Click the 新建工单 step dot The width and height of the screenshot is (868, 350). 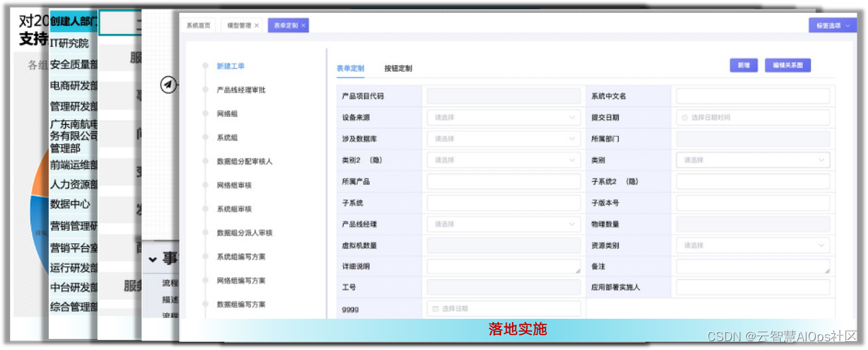205,66
